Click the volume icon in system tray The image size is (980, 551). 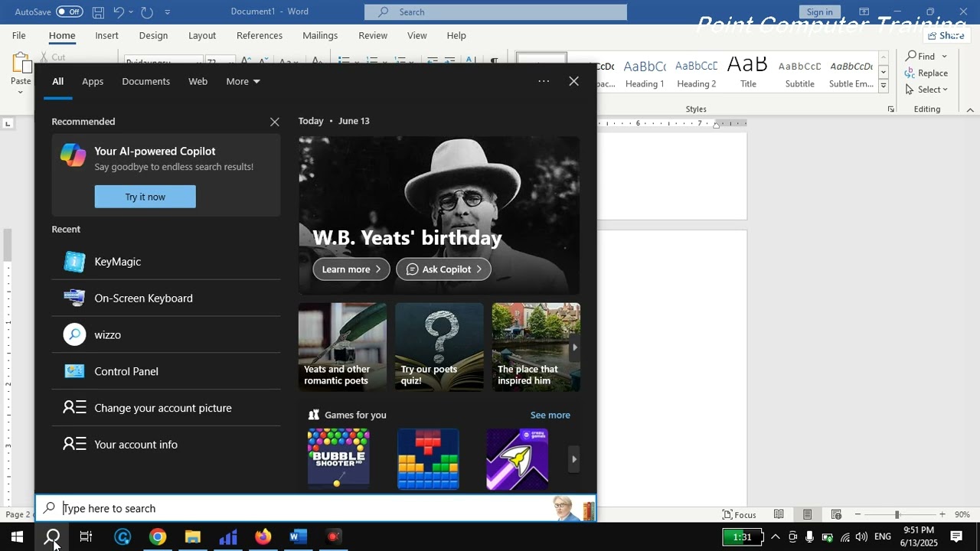click(861, 537)
